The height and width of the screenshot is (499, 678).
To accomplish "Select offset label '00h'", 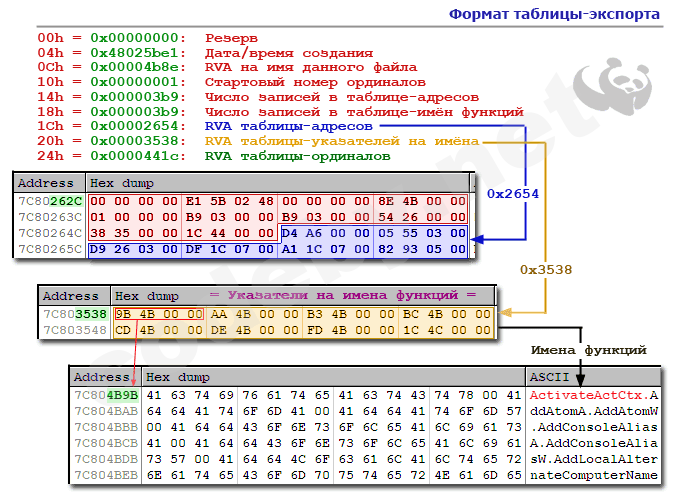I will (50, 38).
